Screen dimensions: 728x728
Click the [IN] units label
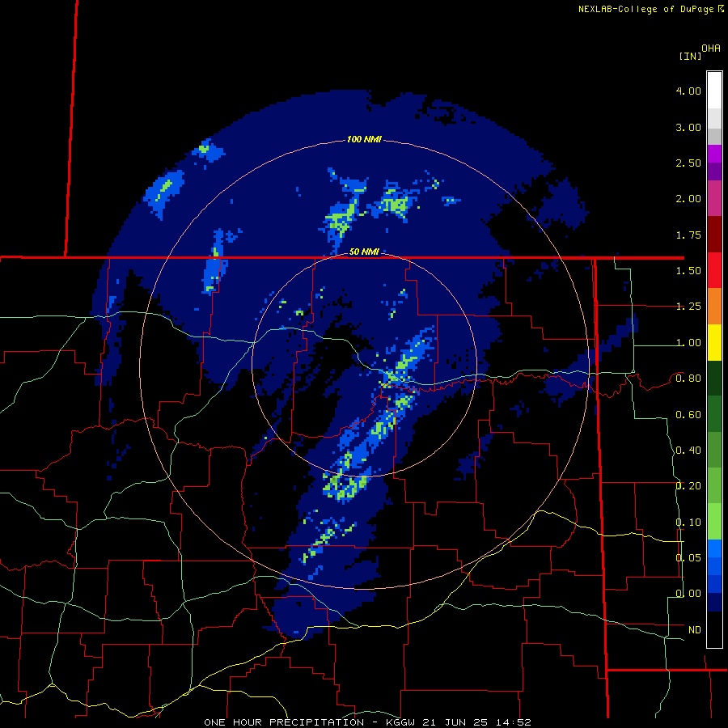[x=690, y=56]
